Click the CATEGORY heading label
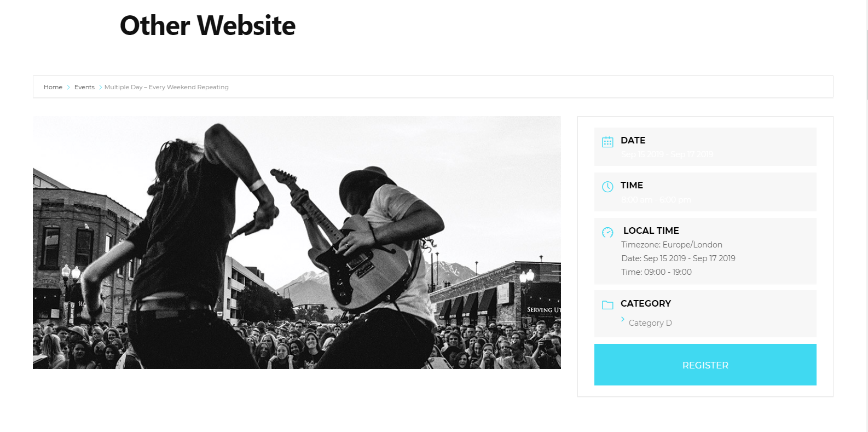 tap(646, 303)
